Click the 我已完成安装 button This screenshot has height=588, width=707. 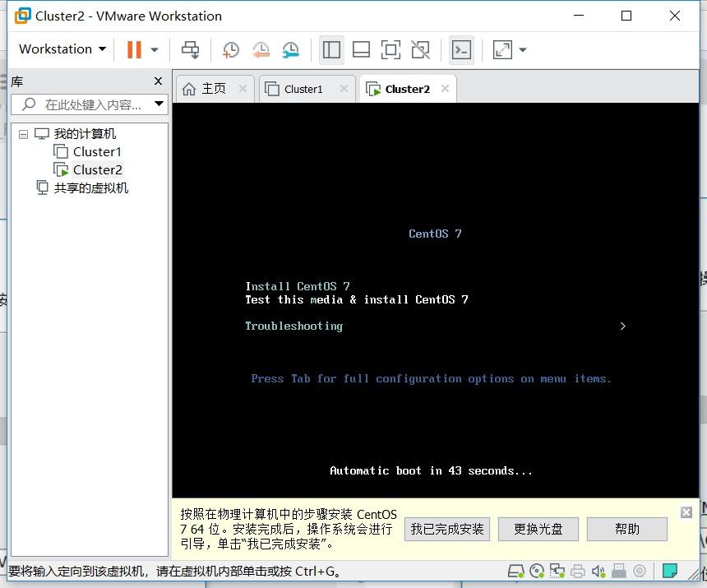pos(447,529)
